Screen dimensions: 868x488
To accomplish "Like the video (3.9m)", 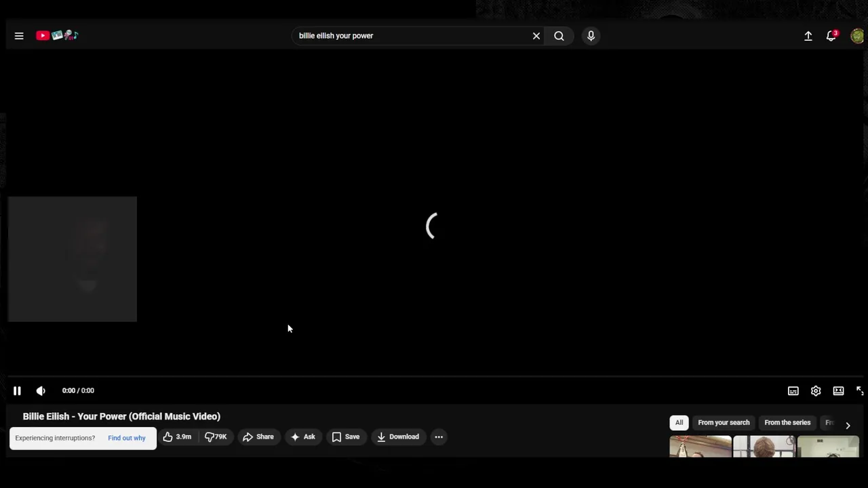I will coord(177,437).
